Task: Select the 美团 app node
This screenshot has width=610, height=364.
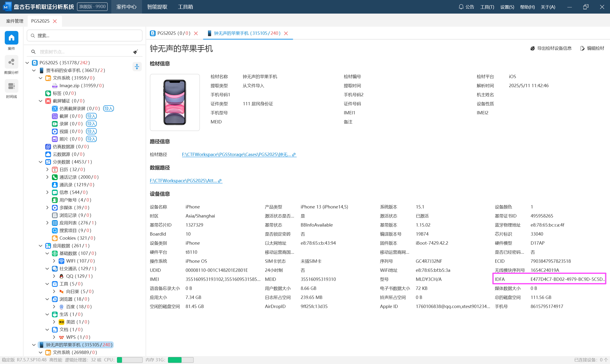Action: pos(74,322)
